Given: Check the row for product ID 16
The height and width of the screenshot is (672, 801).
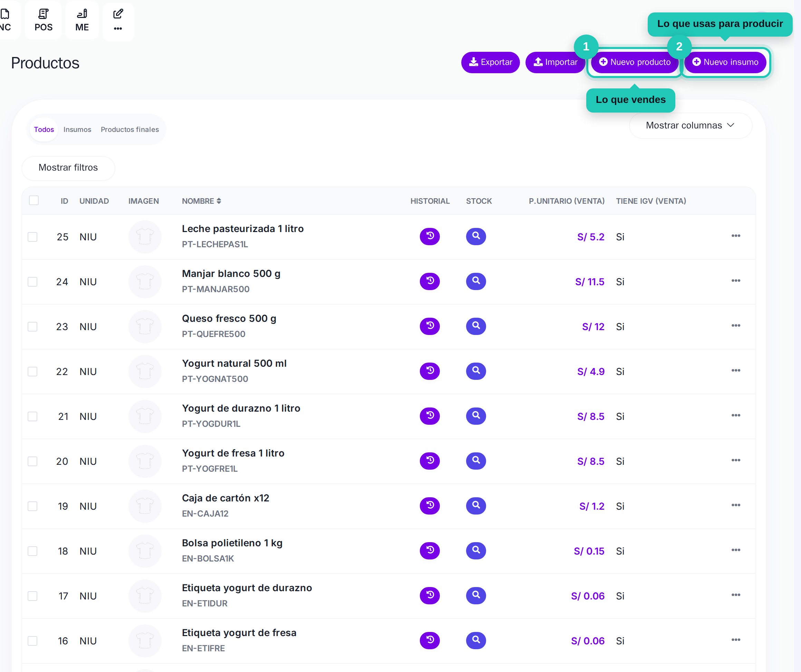Looking at the screenshot, I should tap(32, 641).
